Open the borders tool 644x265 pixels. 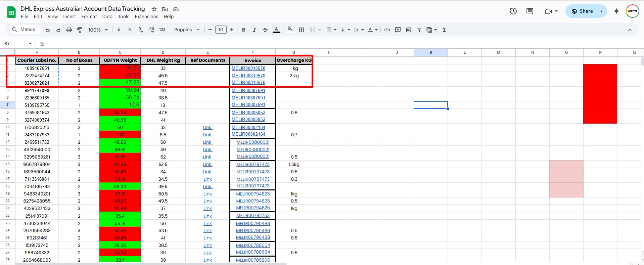tap(302, 30)
